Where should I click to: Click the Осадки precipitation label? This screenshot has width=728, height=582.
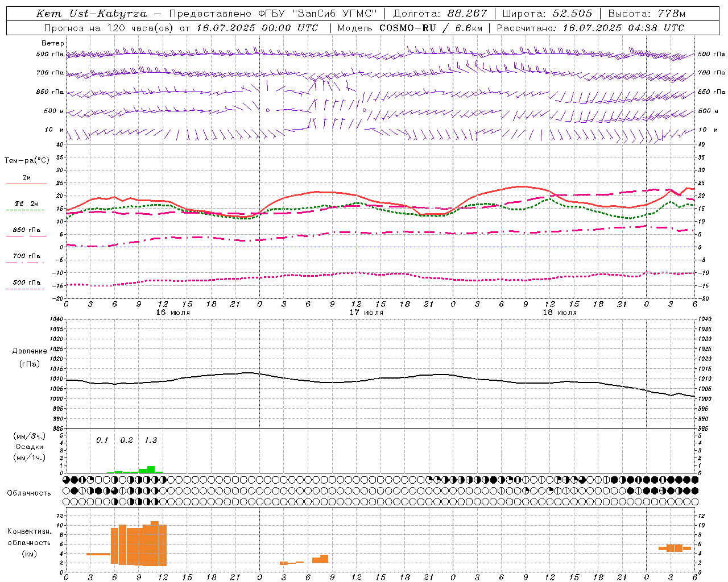click(x=30, y=447)
